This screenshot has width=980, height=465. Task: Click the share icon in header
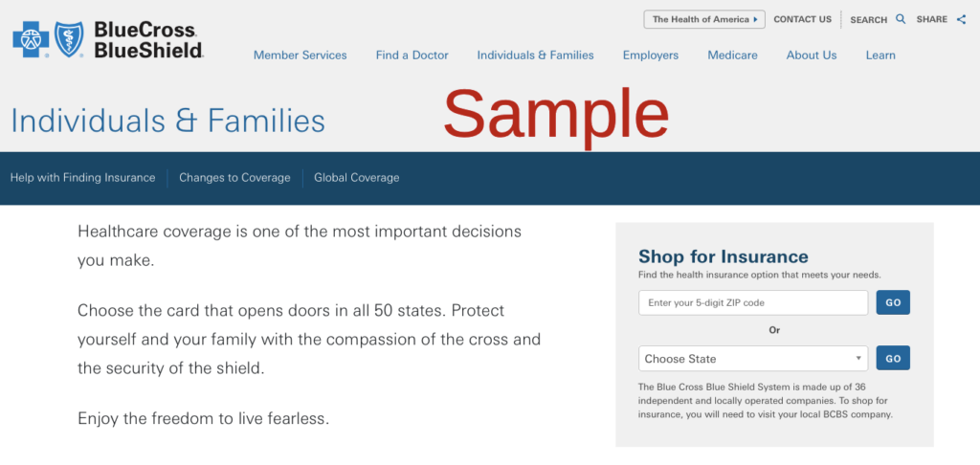pyautogui.click(x=961, y=19)
